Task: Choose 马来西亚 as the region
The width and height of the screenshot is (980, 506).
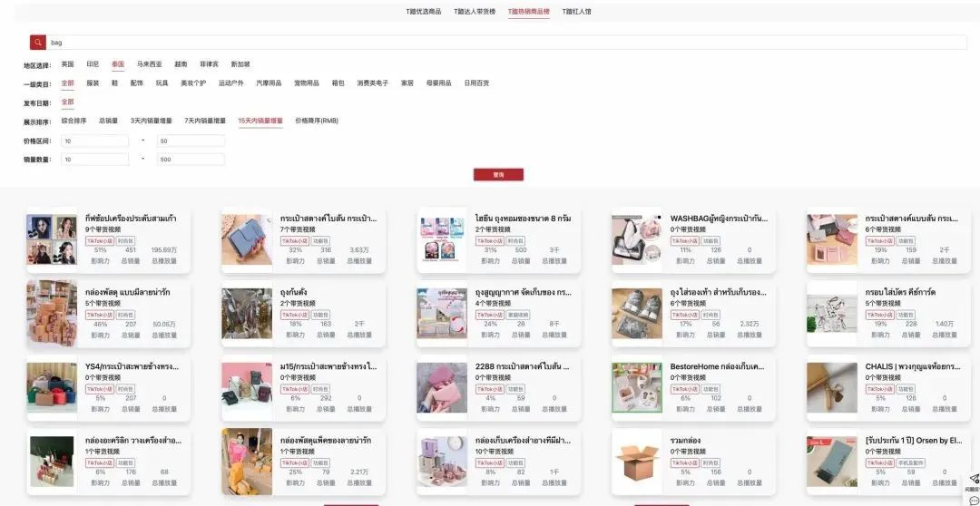Action: [149, 64]
